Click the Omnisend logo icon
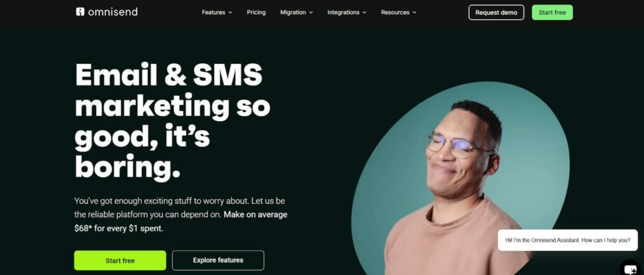The height and width of the screenshot is (275, 644). point(80,11)
